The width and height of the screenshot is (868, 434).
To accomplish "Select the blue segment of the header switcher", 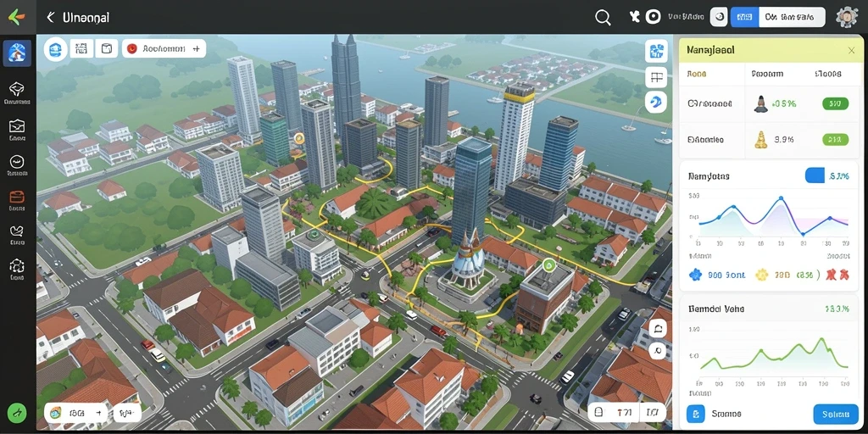I will coord(745,17).
